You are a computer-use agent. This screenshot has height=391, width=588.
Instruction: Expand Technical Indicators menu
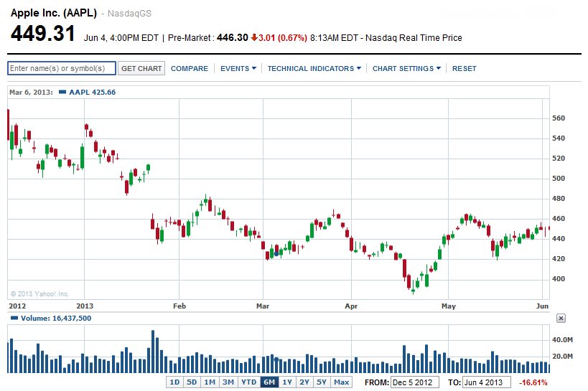coord(314,68)
